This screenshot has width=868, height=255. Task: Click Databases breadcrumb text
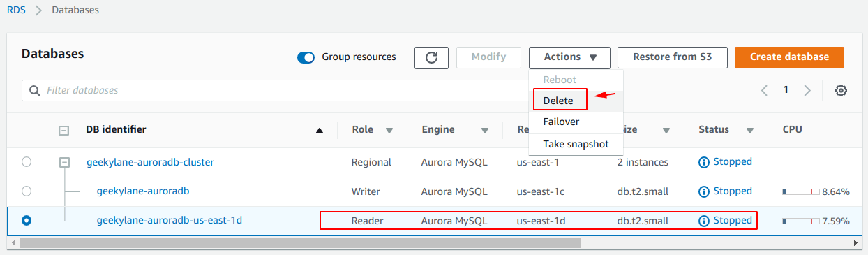pos(75,10)
